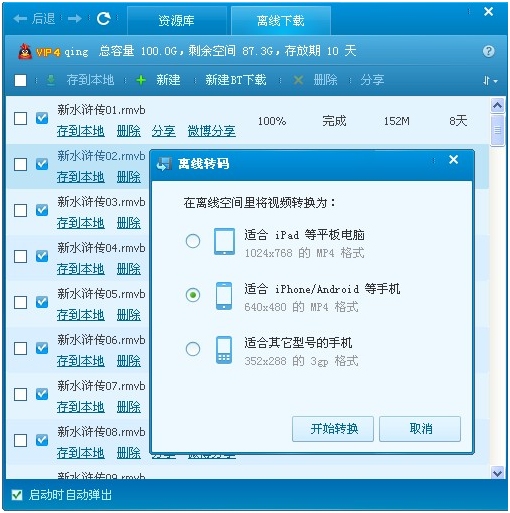Screen dimensions: 510x513
Task: Click the scrollbar down arrow
Action: [x=497, y=473]
